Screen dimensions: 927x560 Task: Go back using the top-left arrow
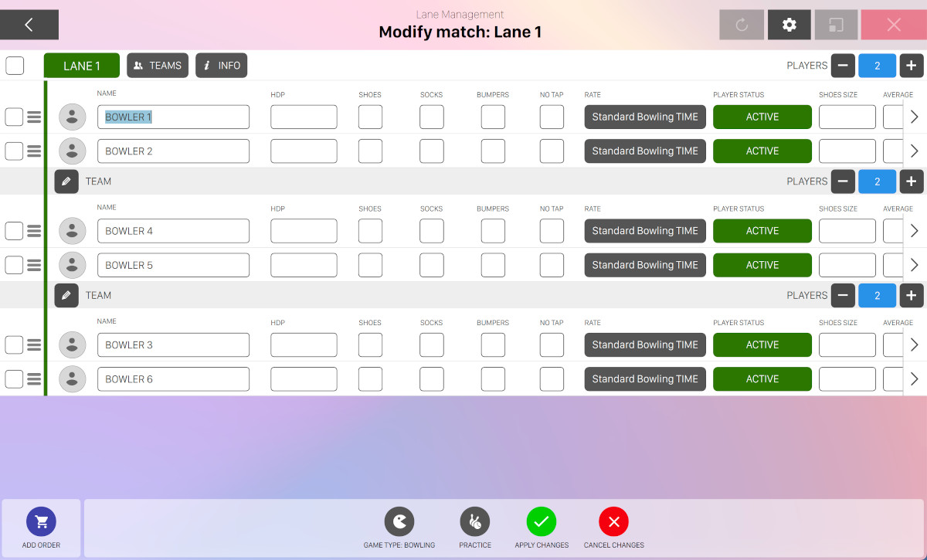(x=29, y=25)
